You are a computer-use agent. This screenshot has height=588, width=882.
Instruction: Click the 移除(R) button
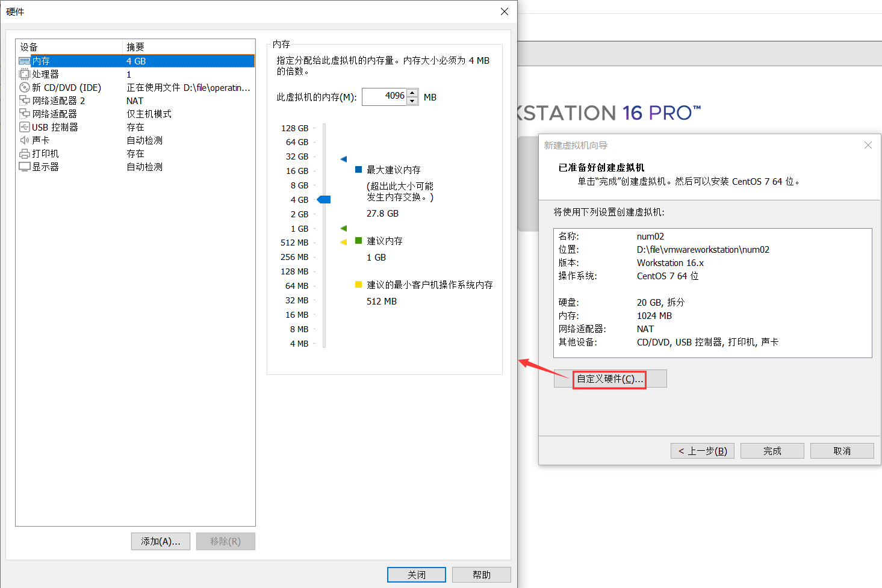226,541
